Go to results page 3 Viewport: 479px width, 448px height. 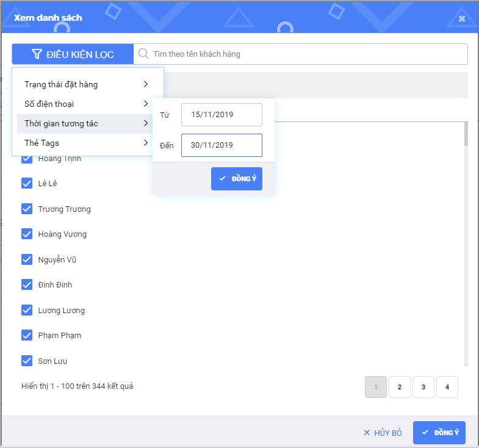point(423,387)
